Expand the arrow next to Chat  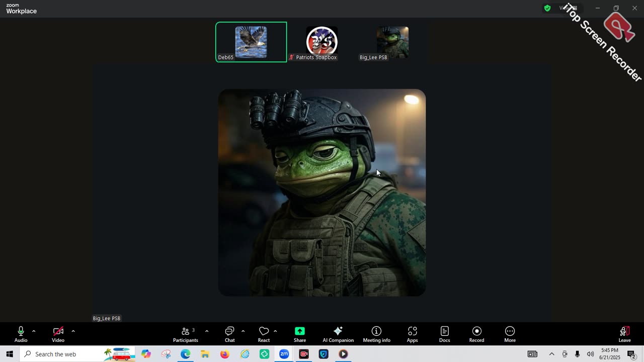tap(243, 331)
